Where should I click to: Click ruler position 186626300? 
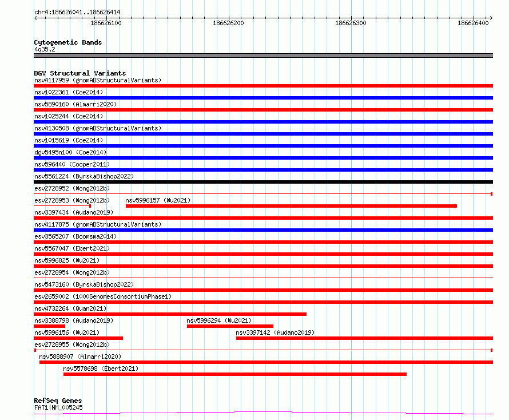click(351, 23)
